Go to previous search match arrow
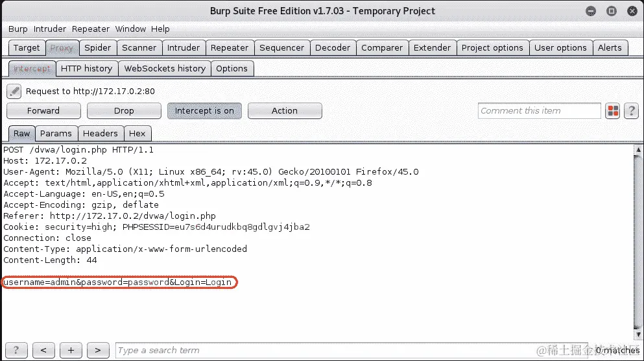Image resolution: width=644 pixels, height=361 pixels. pos(43,351)
